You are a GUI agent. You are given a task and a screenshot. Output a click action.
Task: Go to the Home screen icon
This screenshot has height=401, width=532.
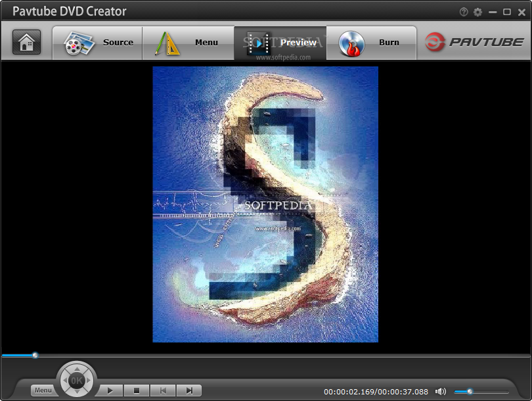click(x=26, y=42)
